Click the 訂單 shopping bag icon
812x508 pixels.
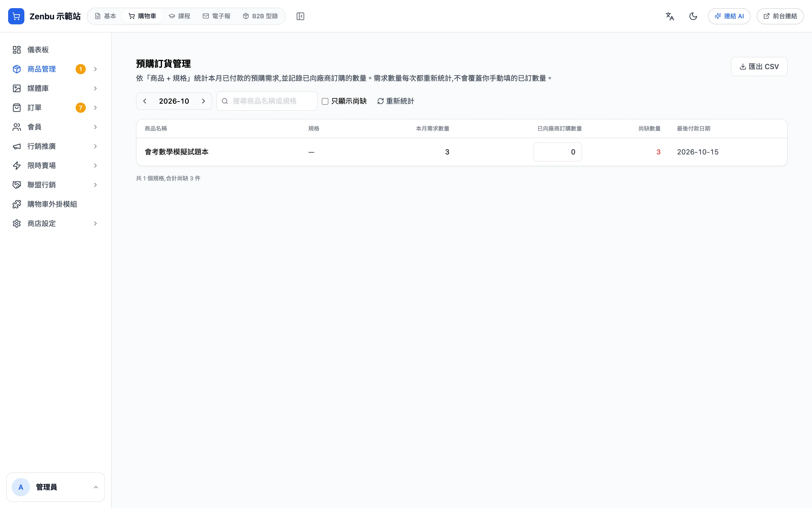tap(17, 107)
